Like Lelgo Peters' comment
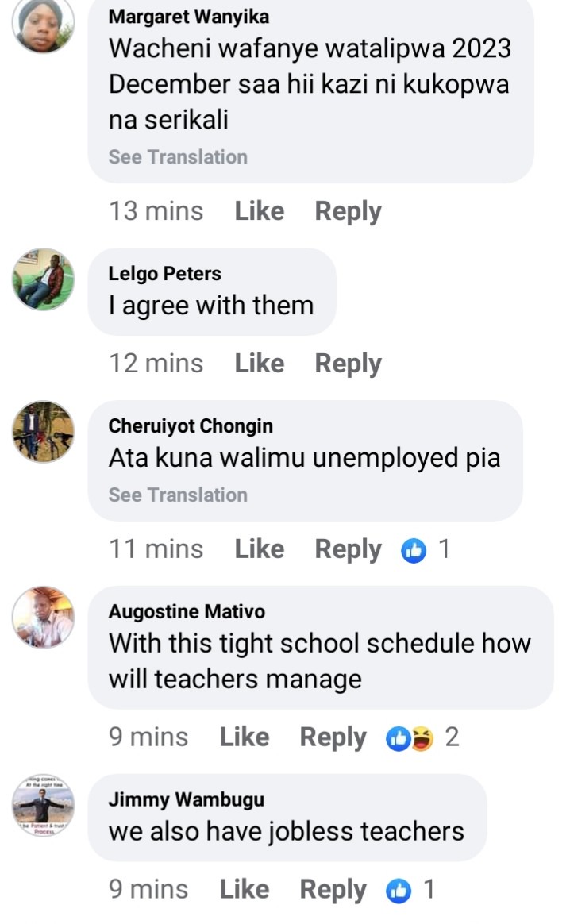Image resolution: width=570 pixels, height=924 pixels. click(x=260, y=363)
